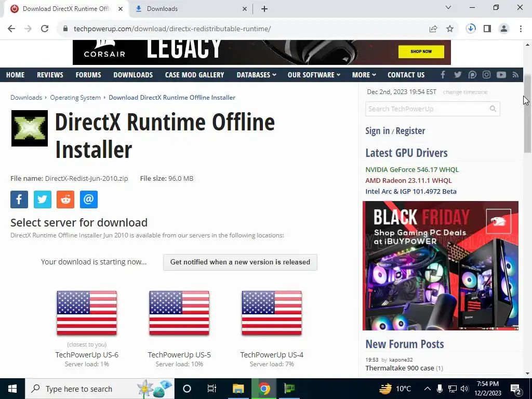
Task: Expand the DATABASES dropdown menu
Action: (256, 75)
